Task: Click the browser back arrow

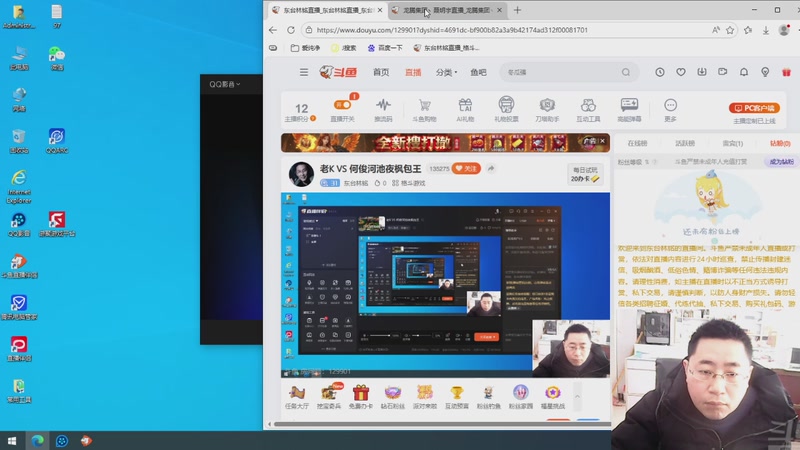Action: (272, 30)
